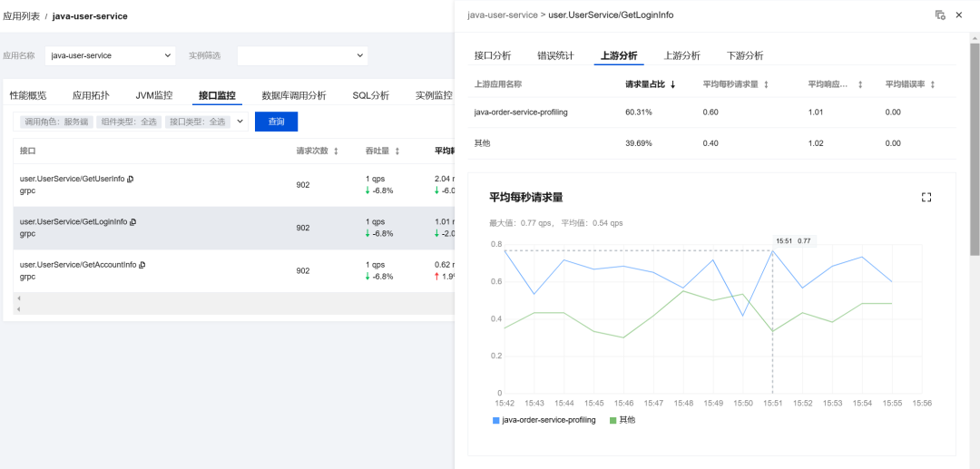Sort table by 请求次数 column icon
980x469 pixels.
(336, 151)
